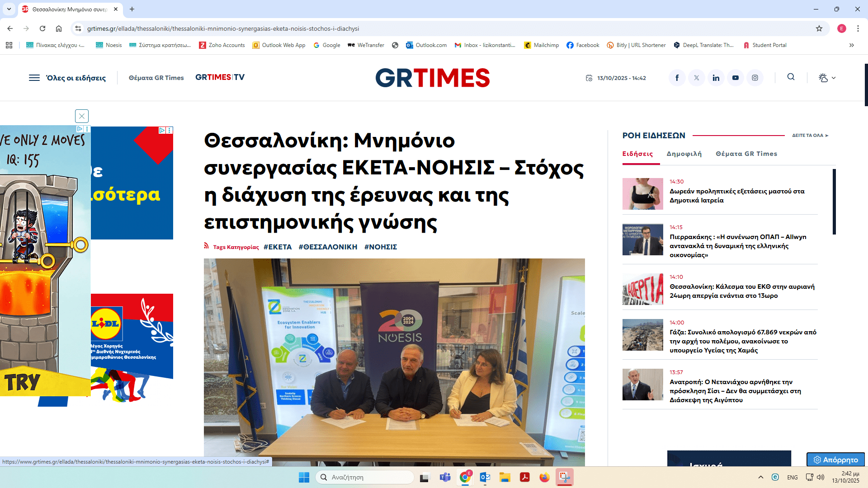
Task: Click the Απόρρητο privacy button
Action: coord(835,460)
